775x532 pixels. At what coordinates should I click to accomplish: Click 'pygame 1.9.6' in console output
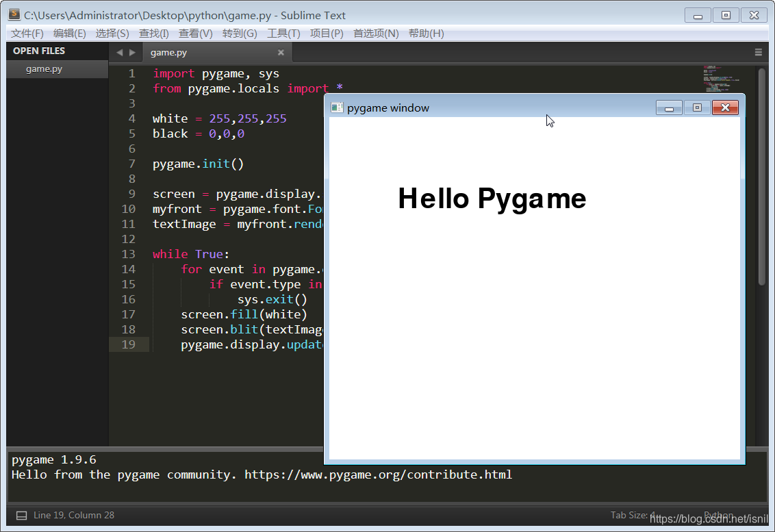tap(54, 460)
